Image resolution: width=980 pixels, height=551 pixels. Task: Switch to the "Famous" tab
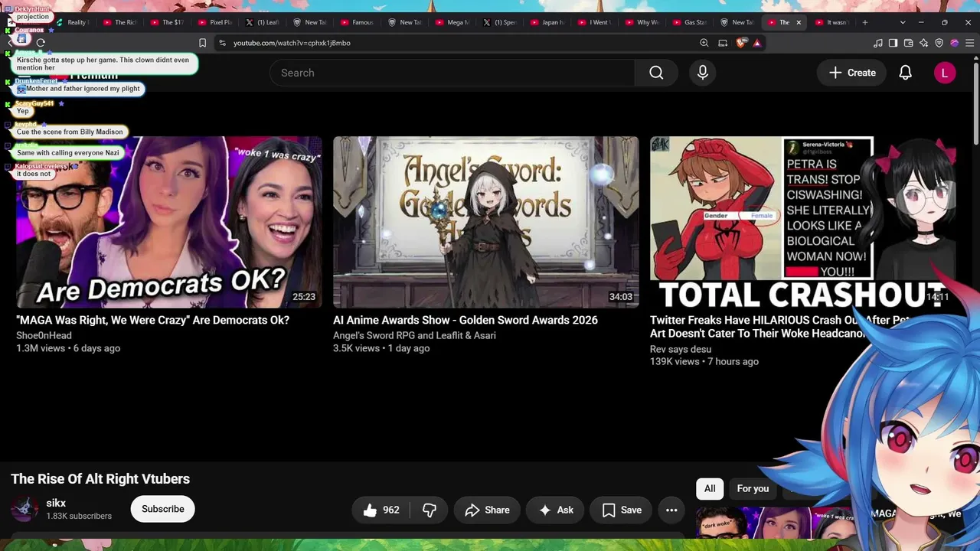(358, 22)
